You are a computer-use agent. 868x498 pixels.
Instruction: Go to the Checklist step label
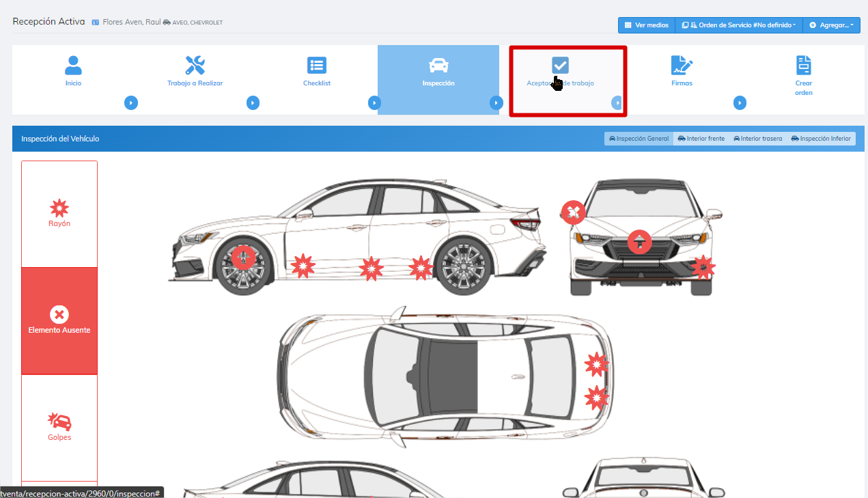(x=317, y=83)
